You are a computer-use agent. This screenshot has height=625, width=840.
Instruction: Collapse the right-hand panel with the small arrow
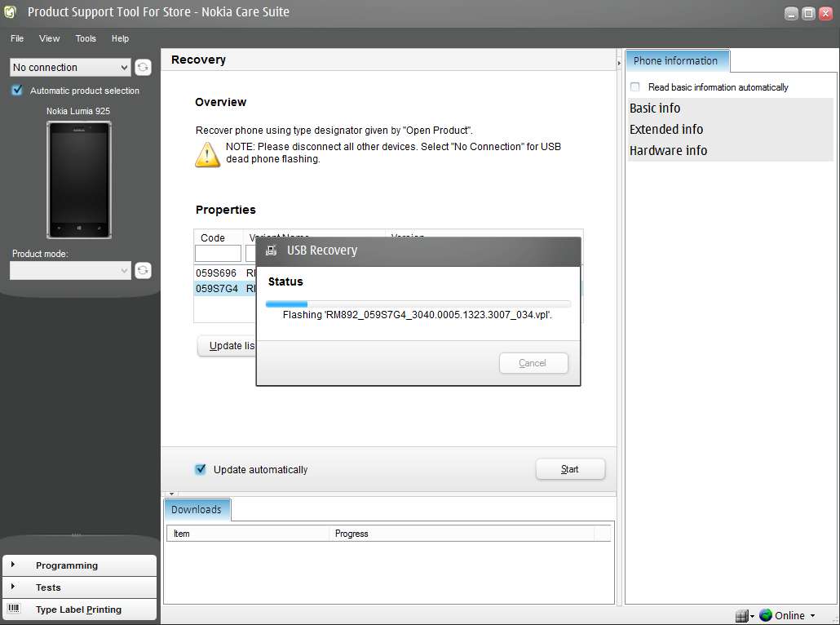click(619, 64)
